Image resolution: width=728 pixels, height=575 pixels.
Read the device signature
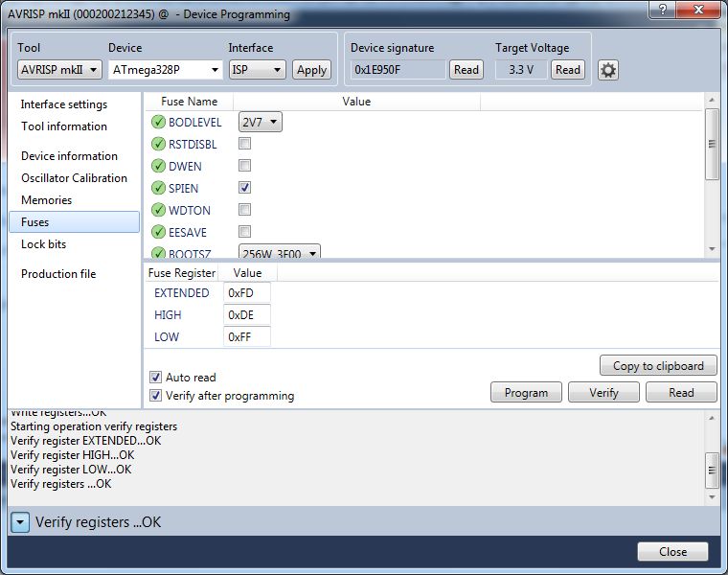click(x=466, y=70)
